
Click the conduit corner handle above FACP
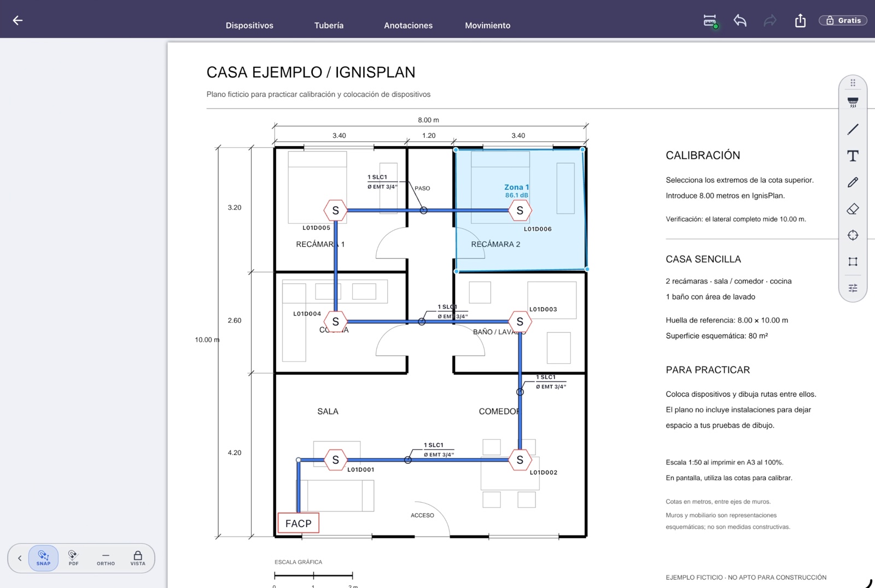click(298, 460)
